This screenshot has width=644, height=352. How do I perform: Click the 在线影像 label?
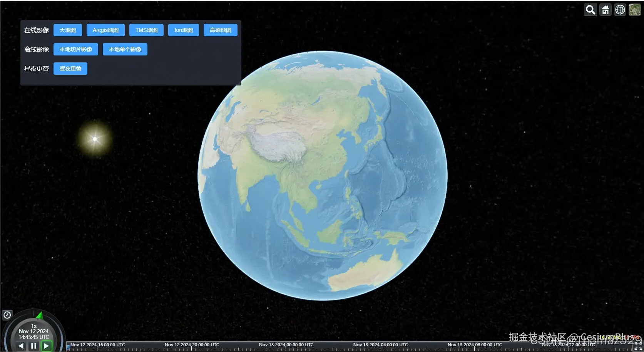pos(37,30)
